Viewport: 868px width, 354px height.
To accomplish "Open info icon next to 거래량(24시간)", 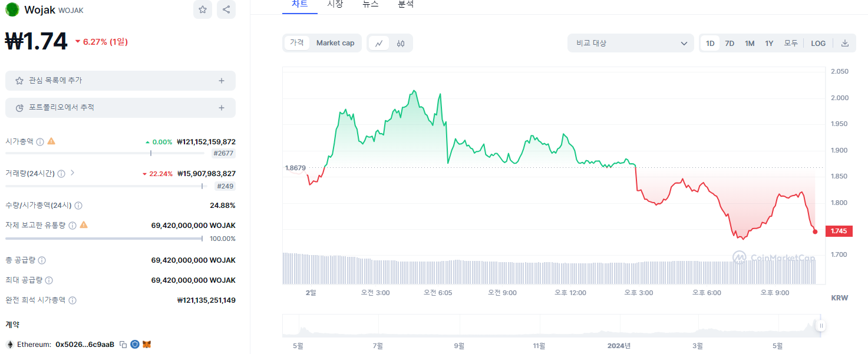I will click(61, 174).
